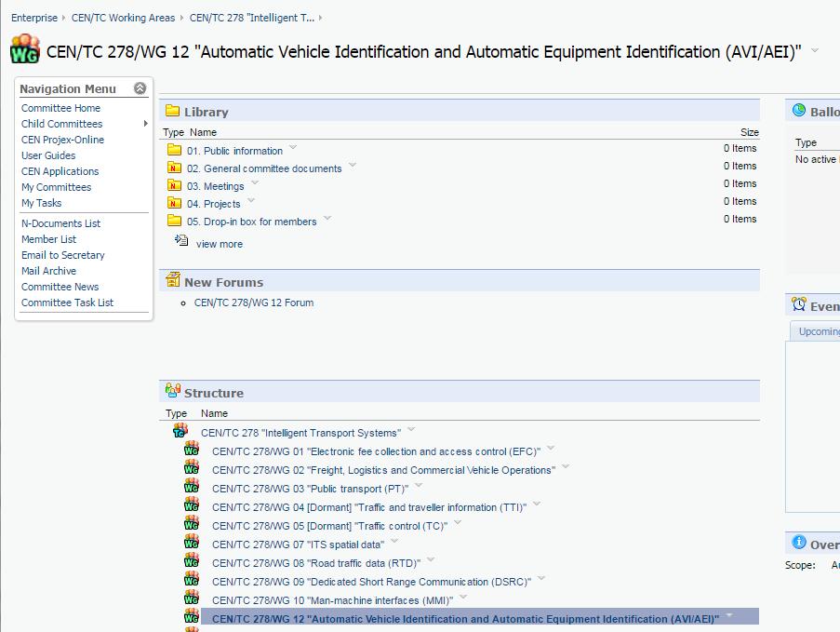840x632 pixels.
Task: Click the WG icon next to WG 02
Action: click(192, 467)
